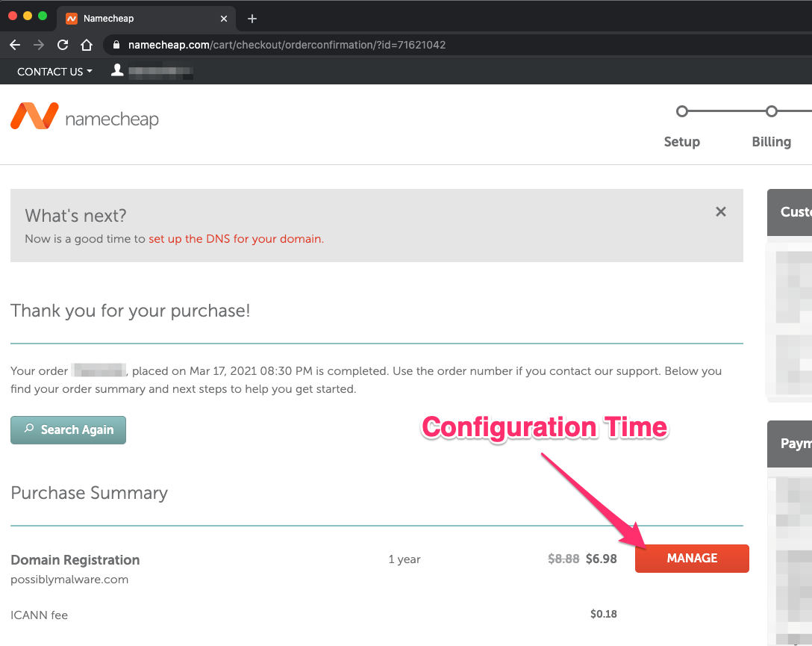Click the macOS yellow minimize button

point(28,16)
